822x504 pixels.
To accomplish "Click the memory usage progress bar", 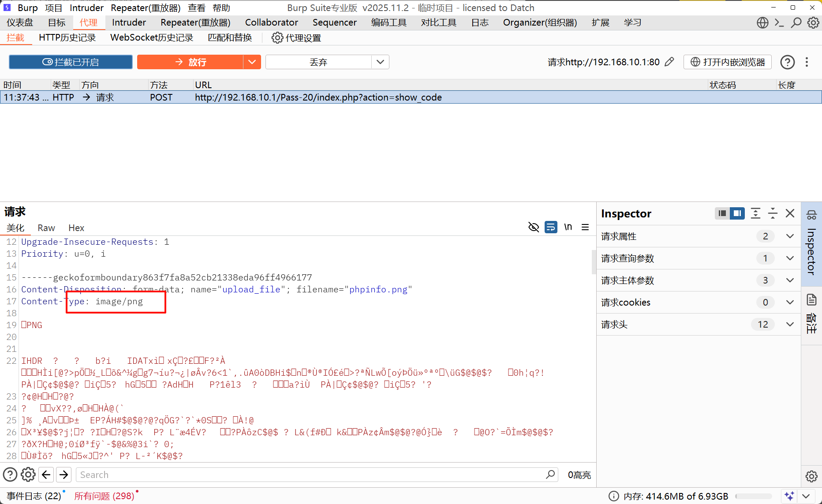I will (754, 497).
